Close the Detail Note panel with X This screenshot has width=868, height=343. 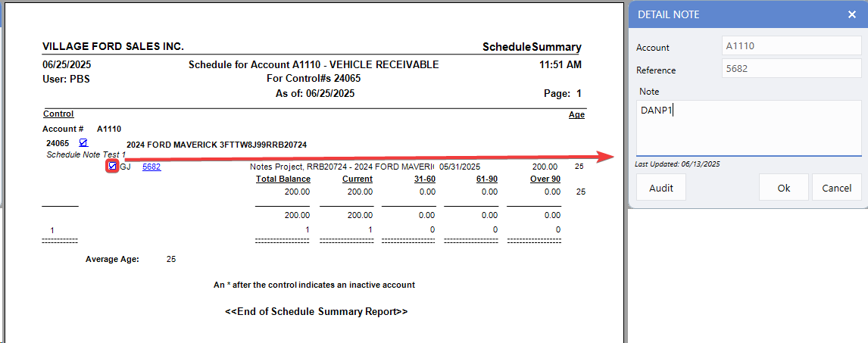tap(851, 14)
